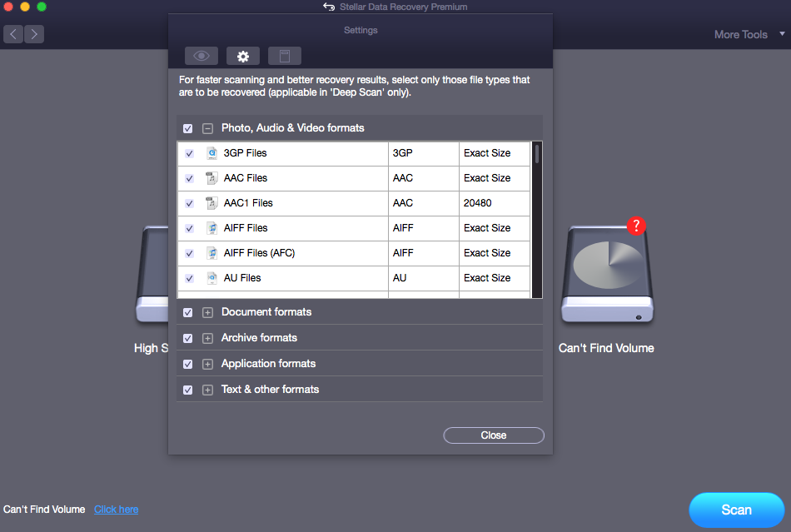Click the AIFF Files file-type icon
The height and width of the screenshot is (532, 791).
click(x=211, y=228)
